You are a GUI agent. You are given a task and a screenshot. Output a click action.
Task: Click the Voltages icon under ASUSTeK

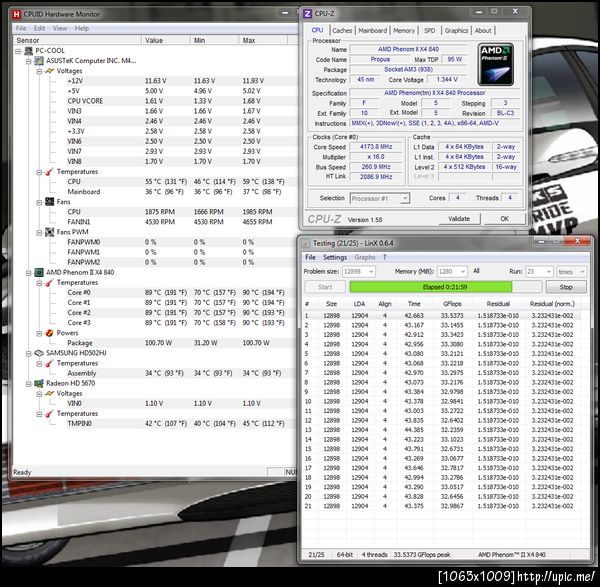[x=49, y=71]
